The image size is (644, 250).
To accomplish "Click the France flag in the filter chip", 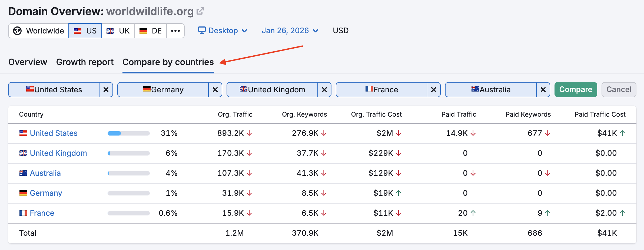I will point(369,89).
